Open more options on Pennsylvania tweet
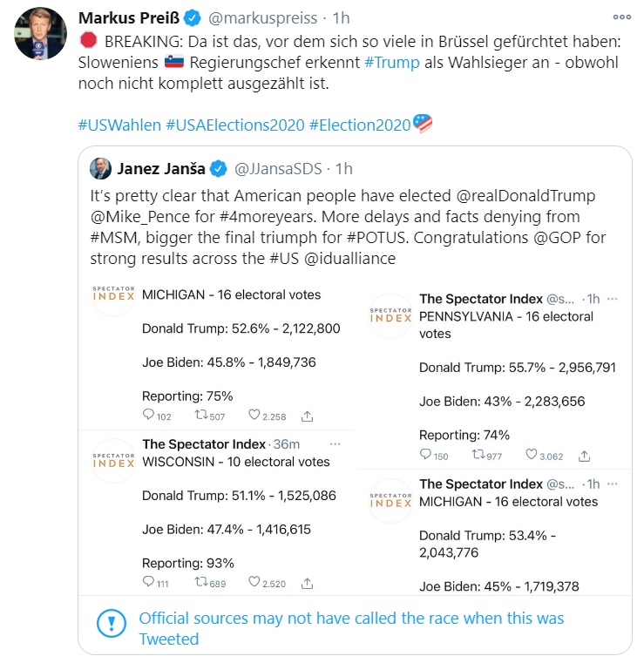644x663 pixels. tap(612, 299)
